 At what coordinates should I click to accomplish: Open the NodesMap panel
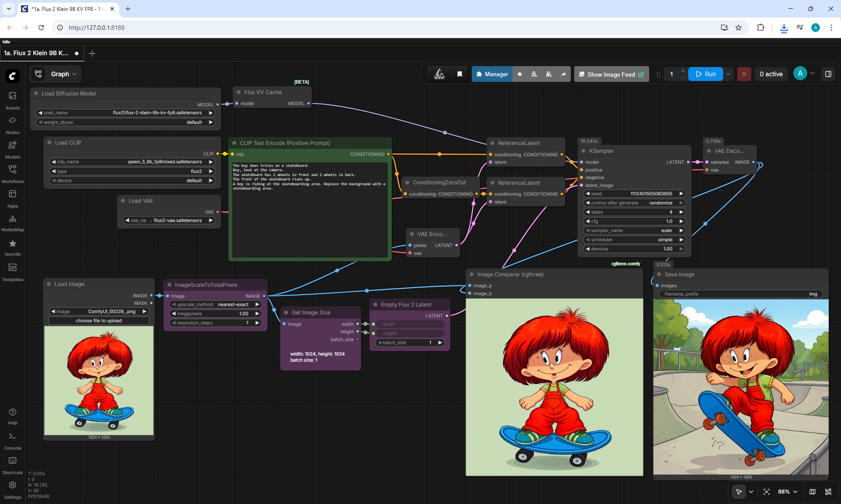[x=12, y=223]
